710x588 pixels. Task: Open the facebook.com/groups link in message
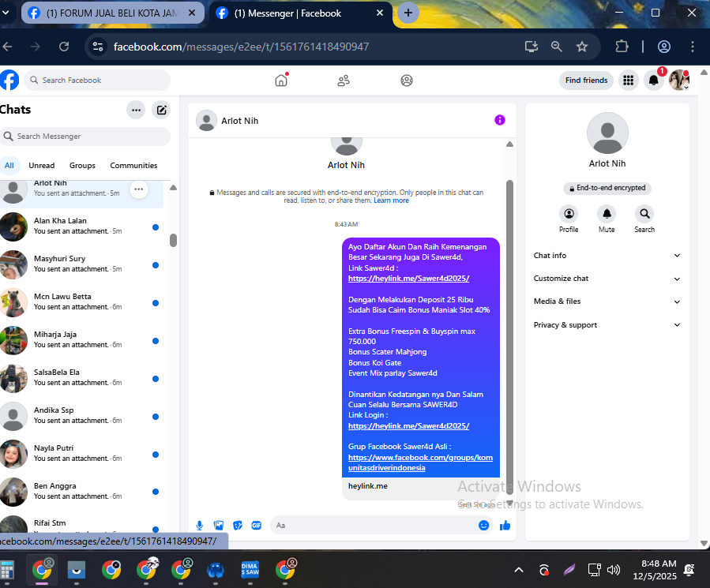click(x=420, y=463)
